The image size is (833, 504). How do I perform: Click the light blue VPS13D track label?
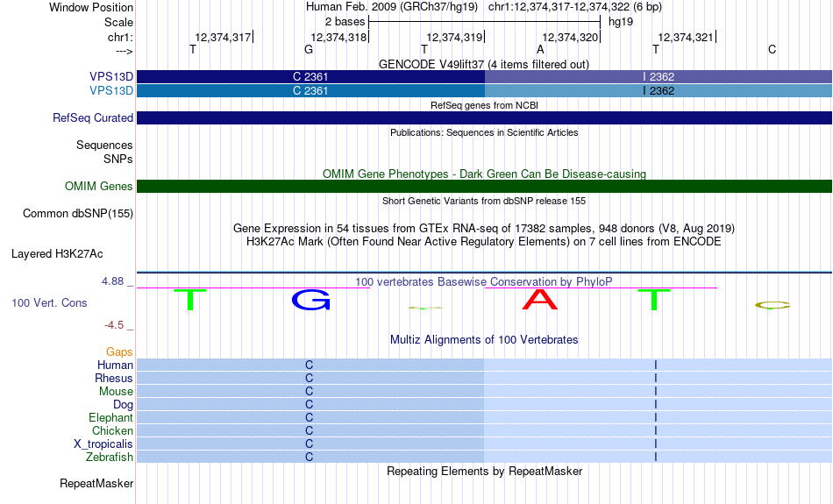111,91
